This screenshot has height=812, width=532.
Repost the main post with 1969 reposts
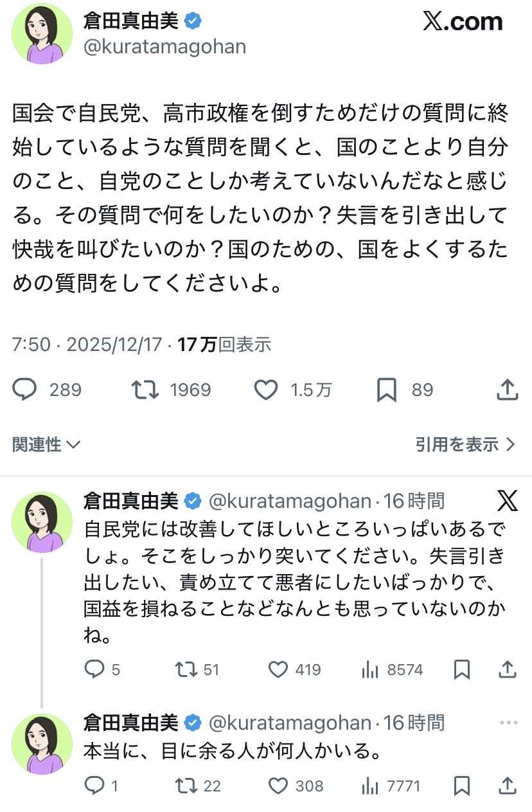pos(145,390)
